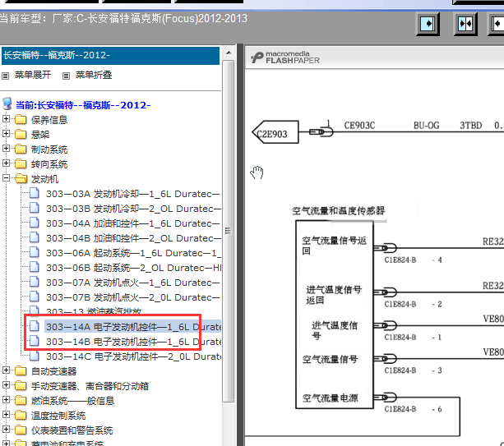
Task: Select the 制动系统 tree entry
Action: [49, 149]
